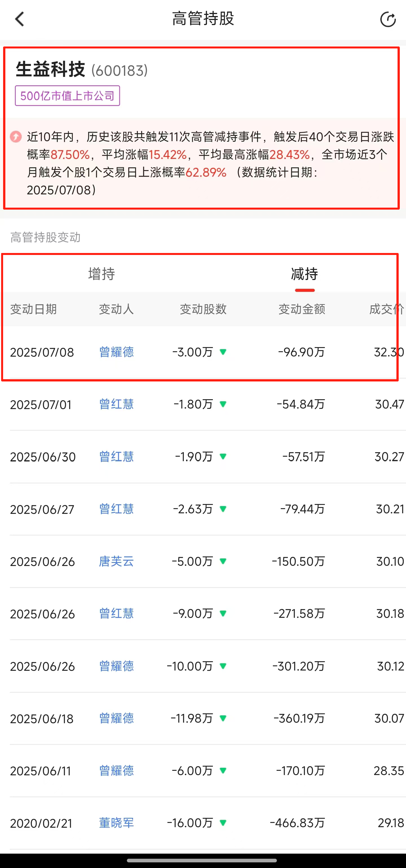Select the 2025/06/30 date cell
The width and height of the screenshot is (406, 868).
click(43, 457)
